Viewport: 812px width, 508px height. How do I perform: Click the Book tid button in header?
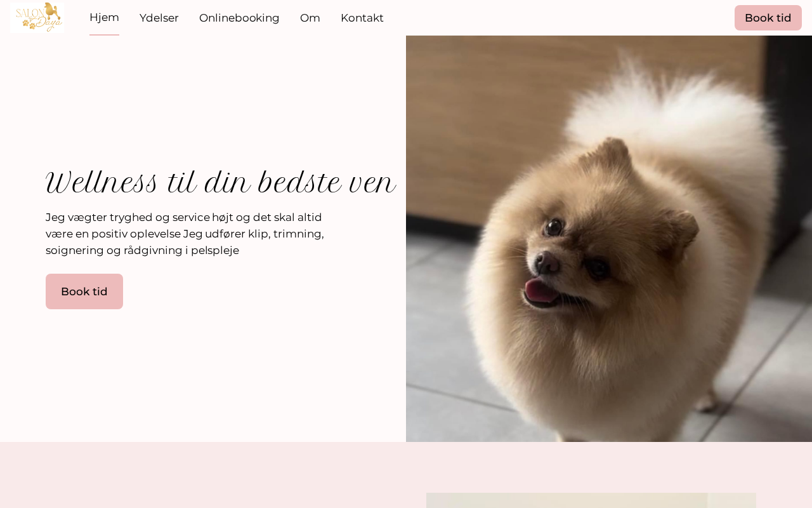click(768, 18)
